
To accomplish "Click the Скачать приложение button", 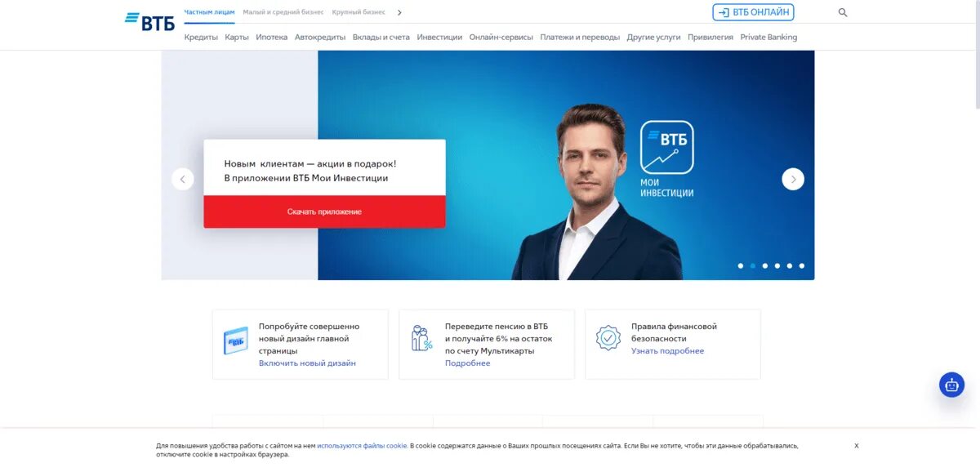I will coord(324,212).
